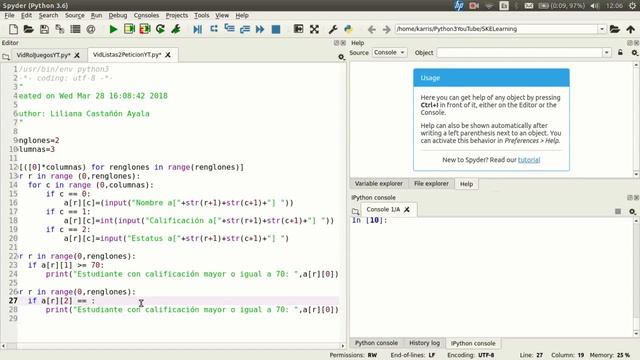Open the file list browse-tabs icon
Screen dimensions: 640x360
pos(75,29)
